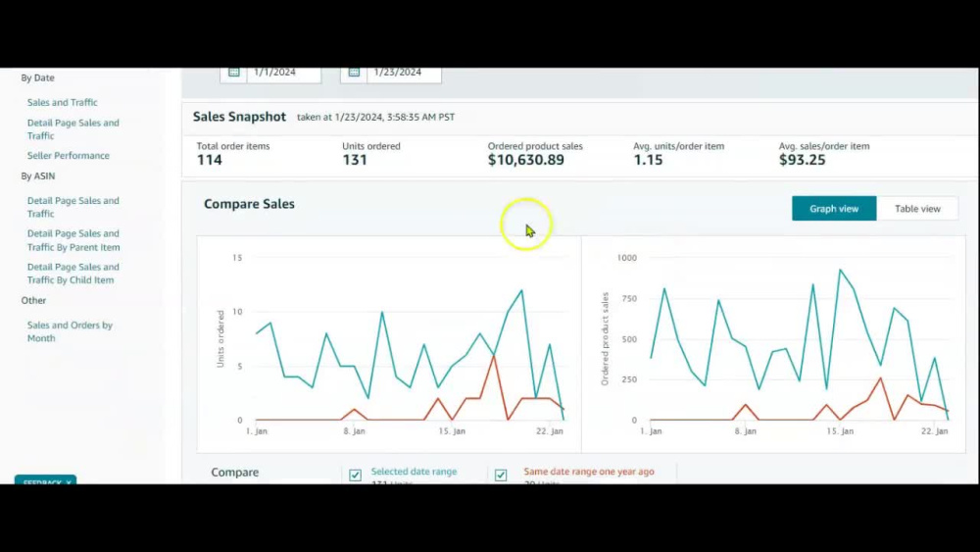Image resolution: width=980 pixels, height=552 pixels.
Task: Click Same date range one year ago label
Action: point(589,472)
